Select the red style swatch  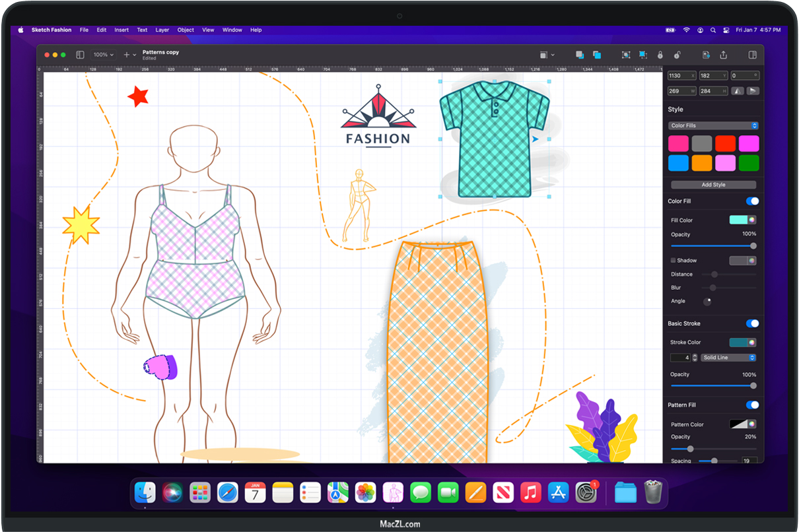coord(725,143)
